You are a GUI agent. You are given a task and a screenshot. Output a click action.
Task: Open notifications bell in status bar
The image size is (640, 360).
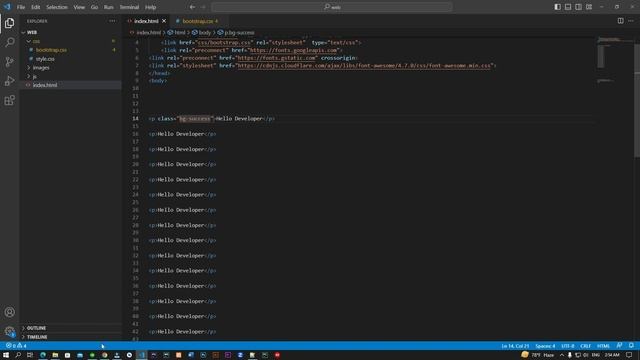(631, 346)
